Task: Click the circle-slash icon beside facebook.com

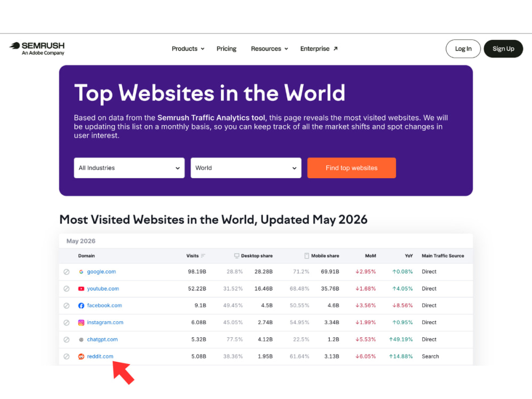Action: tap(66, 306)
